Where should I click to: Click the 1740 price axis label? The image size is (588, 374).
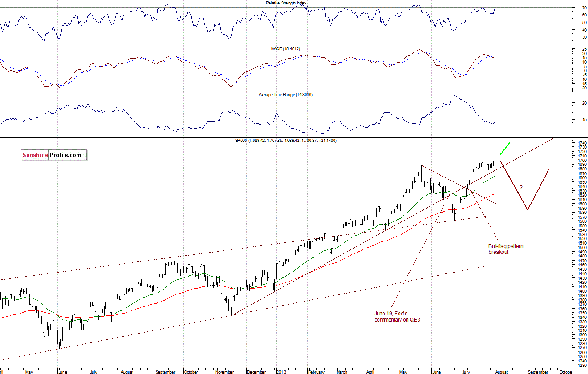(582, 143)
